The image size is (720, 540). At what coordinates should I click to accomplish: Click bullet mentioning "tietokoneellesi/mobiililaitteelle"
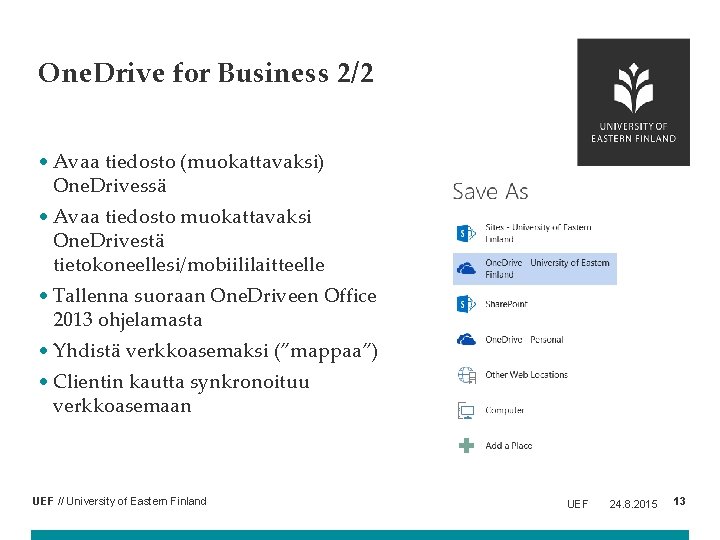coord(189,241)
